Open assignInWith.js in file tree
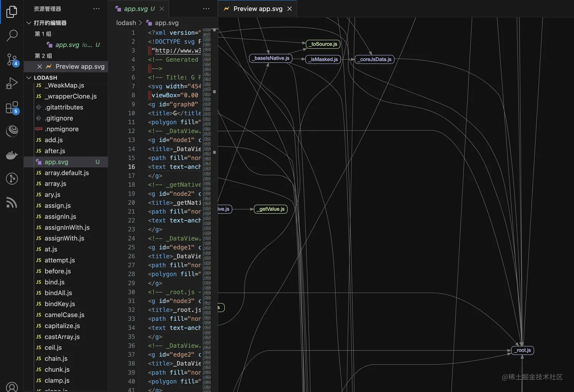 (x=67, y=228)
